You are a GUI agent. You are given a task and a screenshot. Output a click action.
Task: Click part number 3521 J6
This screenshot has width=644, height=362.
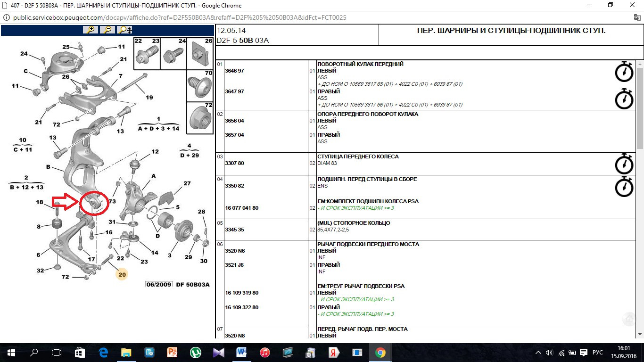click(x=235, y=265)
